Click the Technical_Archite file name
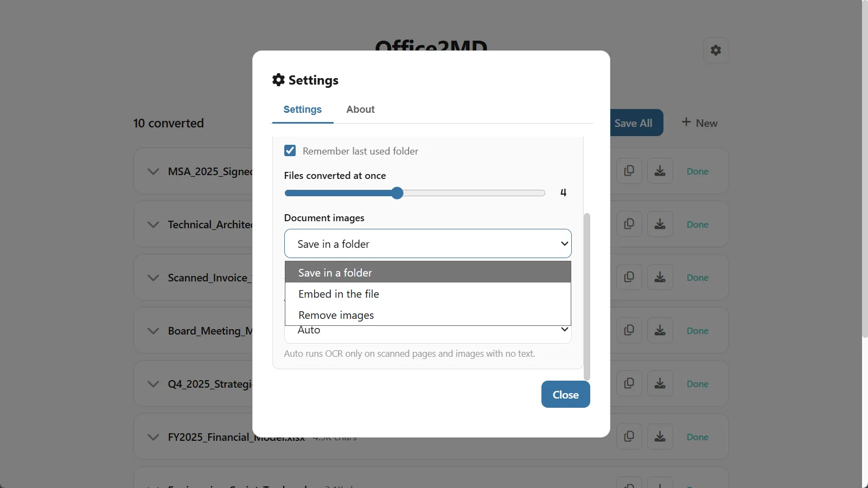 coord(210,224)
